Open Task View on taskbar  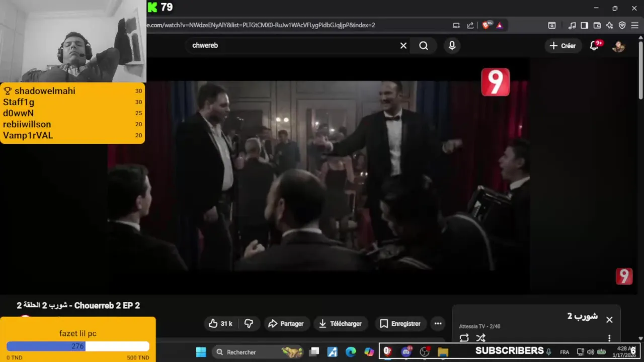point(314,352)
